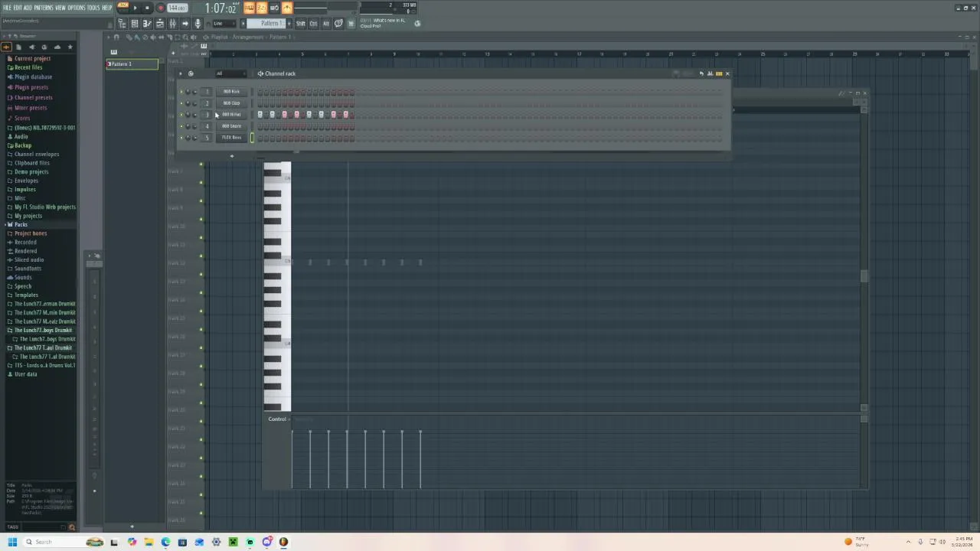Open the TOOLS menu
Image resolution: width=980 pixels, height=551 pixels.
[93, 8]
